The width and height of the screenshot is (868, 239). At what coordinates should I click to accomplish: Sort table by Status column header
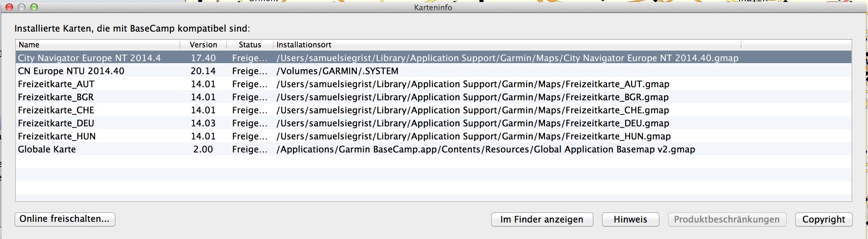(x=250, y=45)
